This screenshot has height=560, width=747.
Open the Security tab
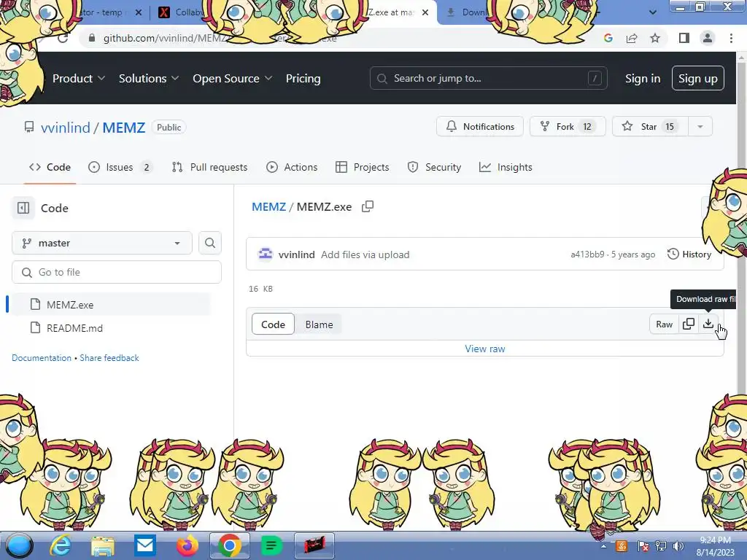pyautogui.click(x=434, y=167)
